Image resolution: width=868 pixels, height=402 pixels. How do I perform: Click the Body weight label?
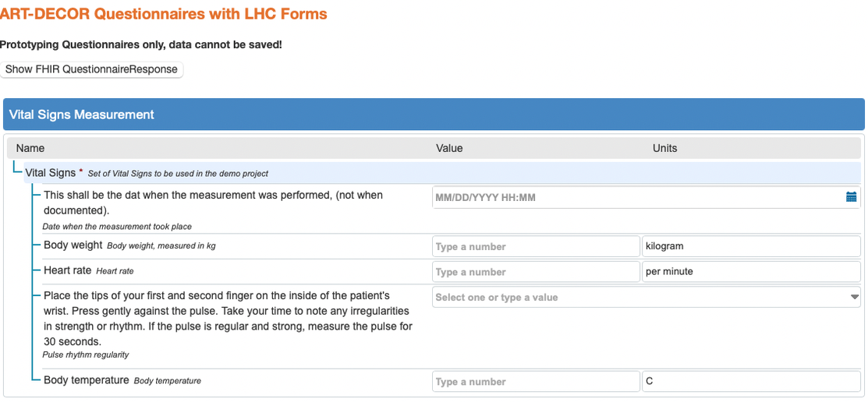tap(73, 245)
